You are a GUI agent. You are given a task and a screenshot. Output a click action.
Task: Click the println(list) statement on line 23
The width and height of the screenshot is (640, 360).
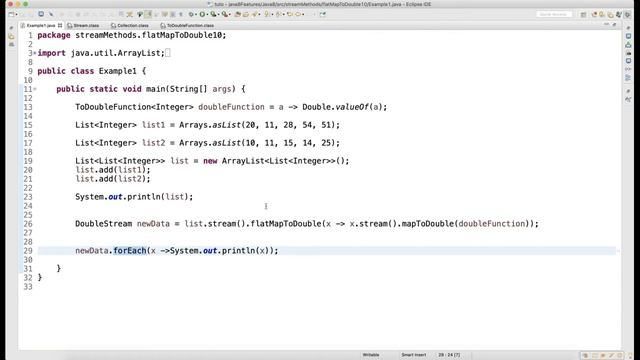coord(134,197)
